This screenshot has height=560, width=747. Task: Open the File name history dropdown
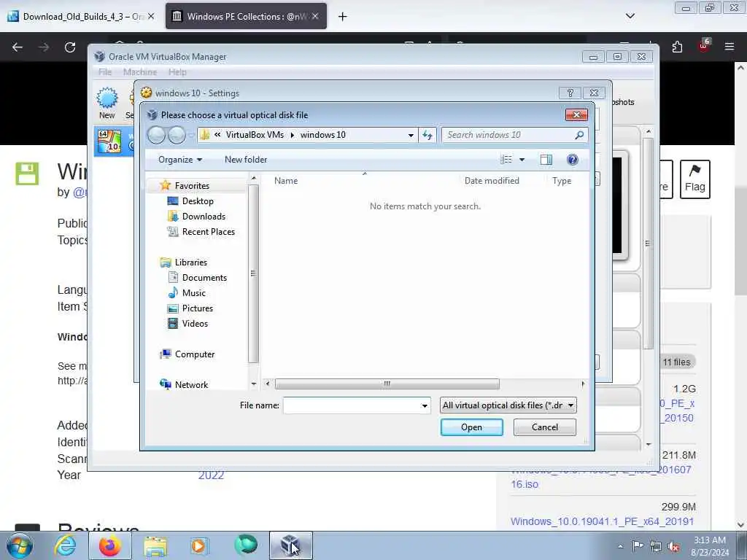(x=425, y=405)
